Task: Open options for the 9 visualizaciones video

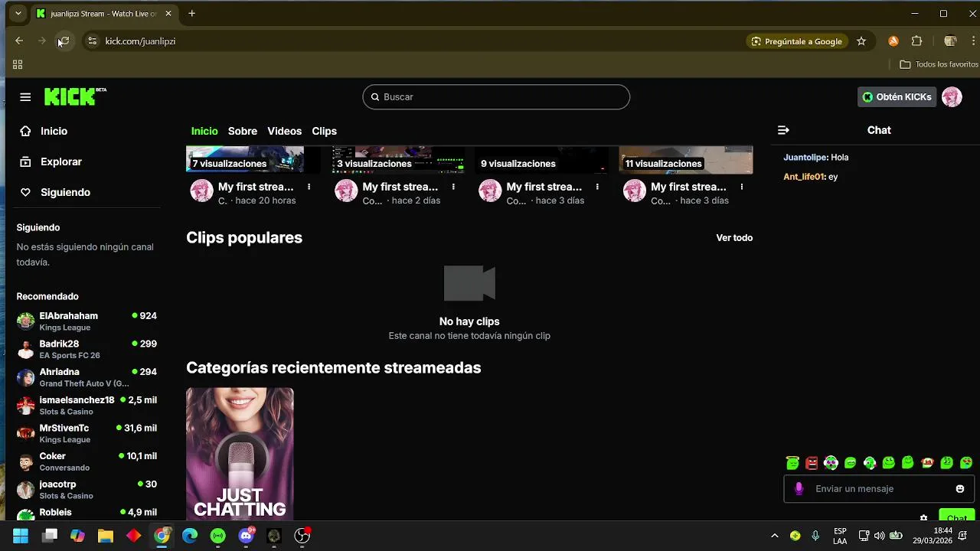Action: coord(597,187)
